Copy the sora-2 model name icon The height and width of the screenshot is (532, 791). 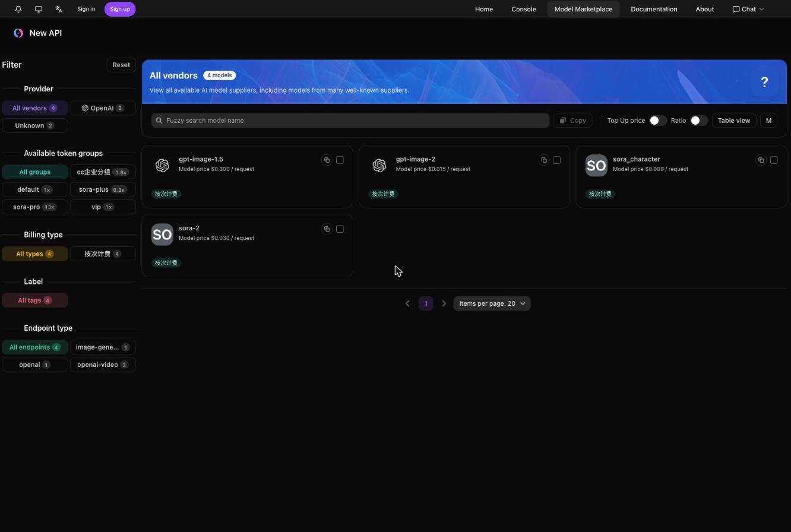click(327, 229)
